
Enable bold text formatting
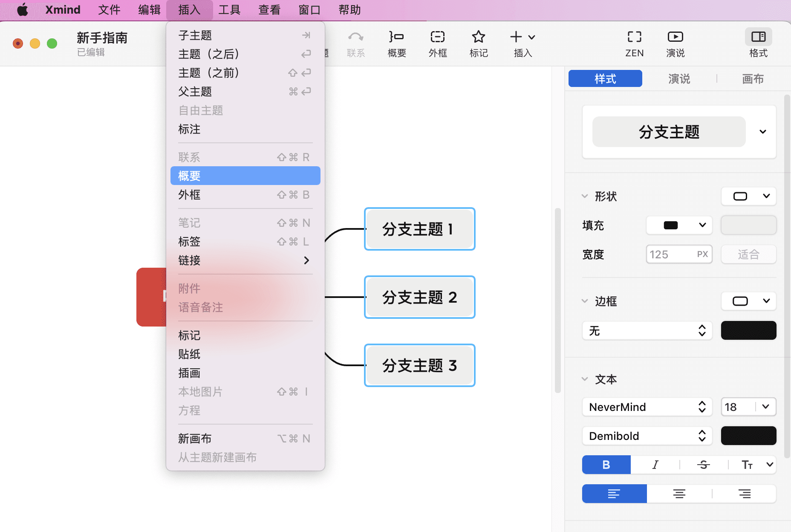[606, 465]
